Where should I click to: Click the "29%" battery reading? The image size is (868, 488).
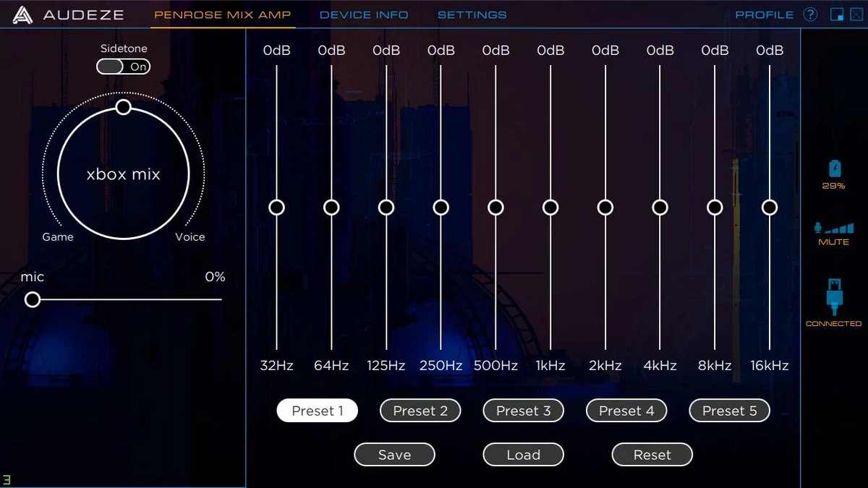pyautogui.click(x=834, y=186)
